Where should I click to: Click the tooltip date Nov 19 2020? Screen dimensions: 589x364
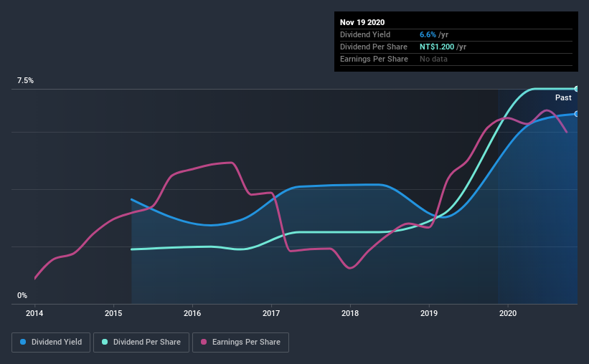pos(362,22)
